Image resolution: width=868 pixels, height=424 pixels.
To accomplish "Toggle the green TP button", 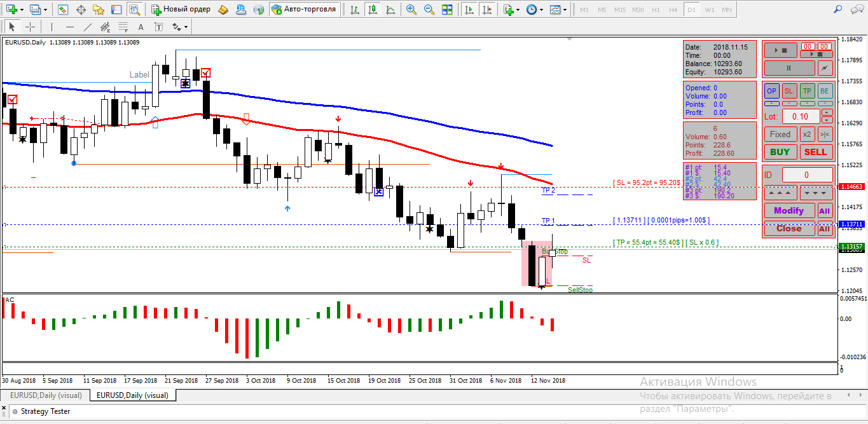I will [x=807, y=91].
